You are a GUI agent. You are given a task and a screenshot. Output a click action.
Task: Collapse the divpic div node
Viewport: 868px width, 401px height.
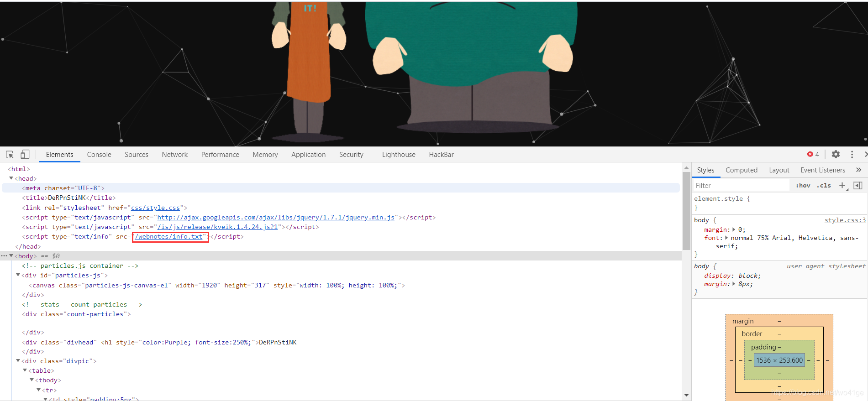pos(18,361)
